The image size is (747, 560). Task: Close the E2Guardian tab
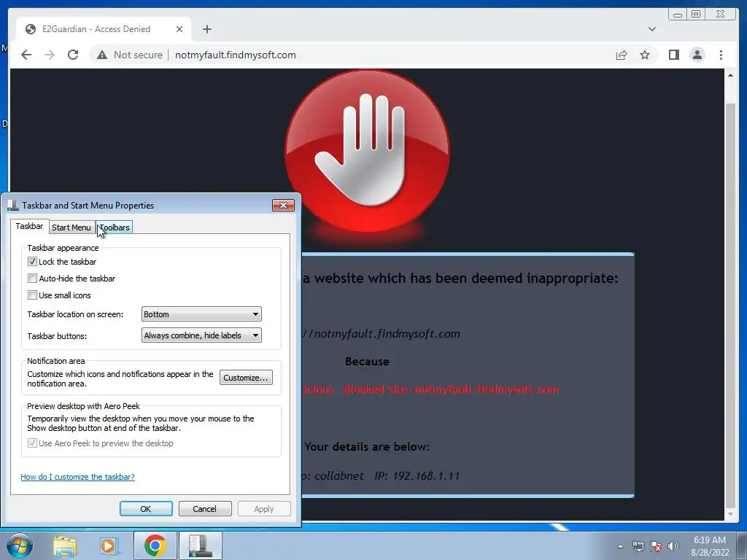click(x=179, y=29)
